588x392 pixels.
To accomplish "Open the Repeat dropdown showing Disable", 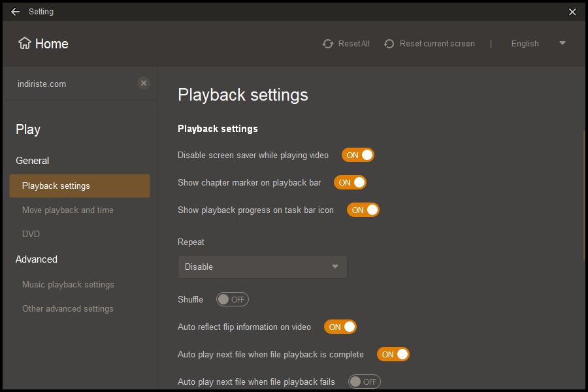I will coord(262,267).
